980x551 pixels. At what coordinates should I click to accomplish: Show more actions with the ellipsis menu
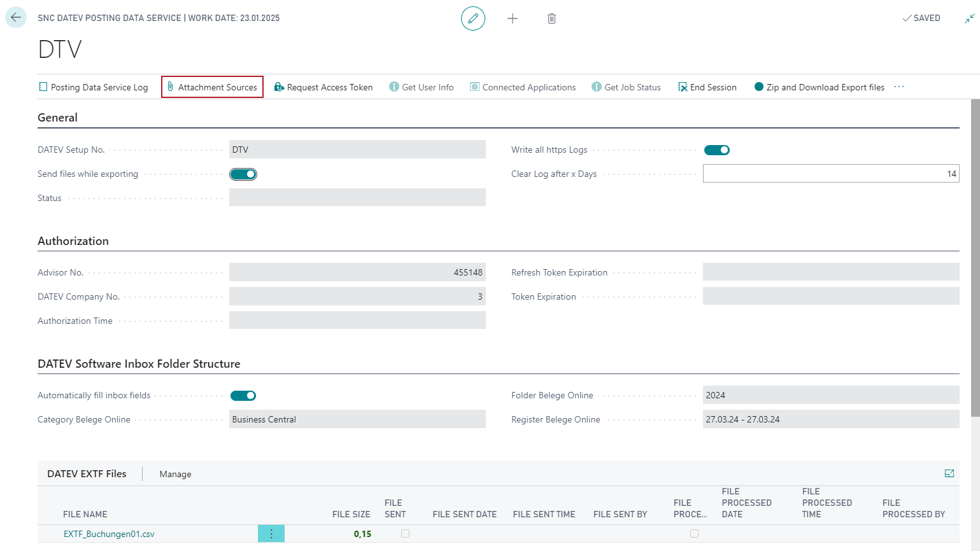click(898, 87)
